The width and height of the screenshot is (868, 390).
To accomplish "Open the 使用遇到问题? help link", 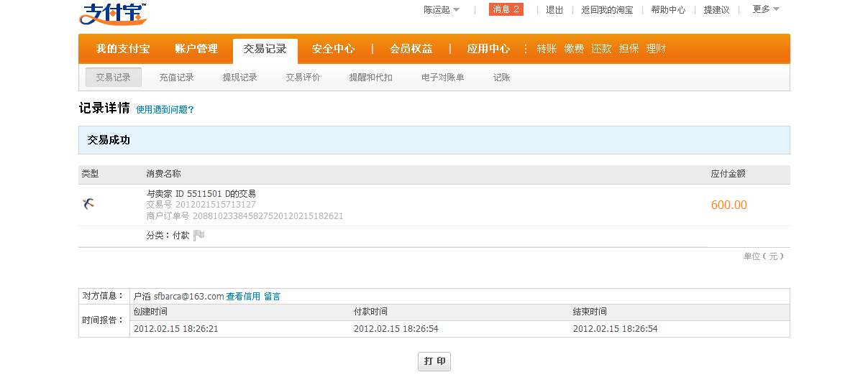I will pyautogui.click(x=165, y=110).
